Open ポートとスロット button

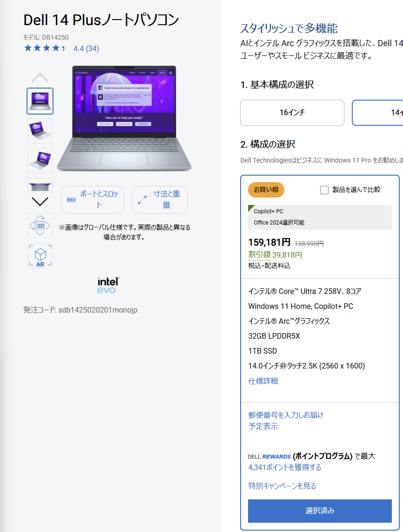point(92,199)
